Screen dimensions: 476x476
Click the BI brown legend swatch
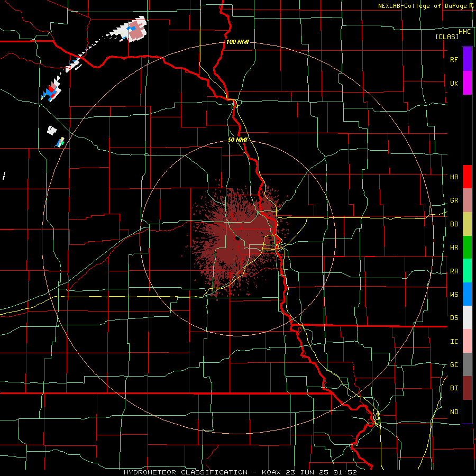click(467, 388)
